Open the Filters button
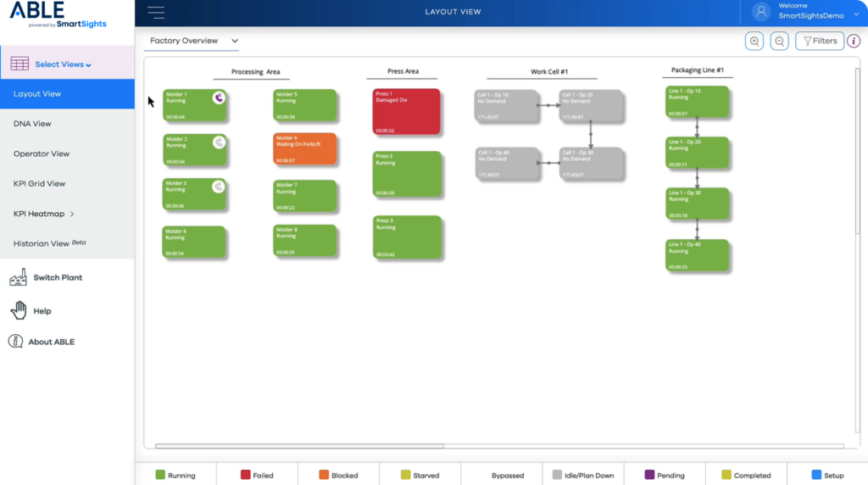868x485 pixels. coord(820,41)
